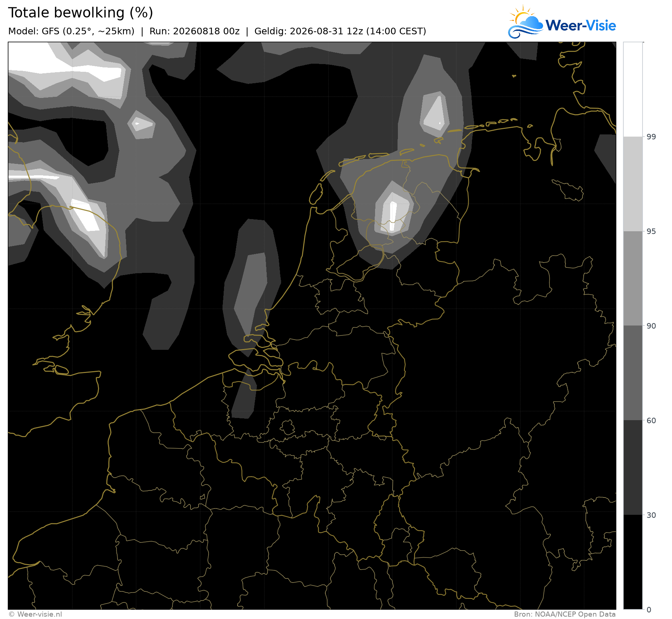Click the © Weer-visie.nl copyright text
The image size is (672, 619).
click(x=35, y=614)
